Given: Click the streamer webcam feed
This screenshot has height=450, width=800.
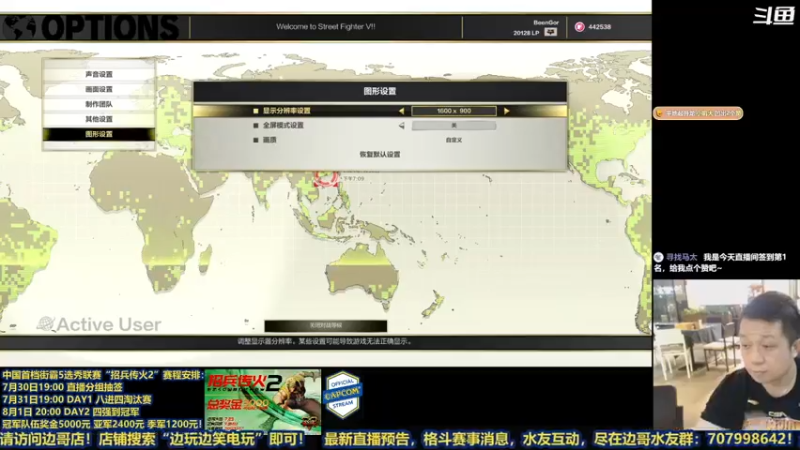Looking at the screenshot, I should click(727, 355).
